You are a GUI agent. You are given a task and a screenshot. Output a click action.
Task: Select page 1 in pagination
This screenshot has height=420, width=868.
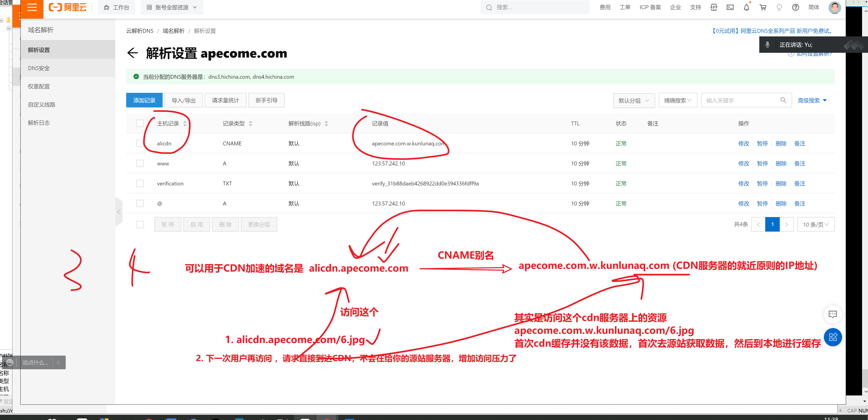pos(772,225)
